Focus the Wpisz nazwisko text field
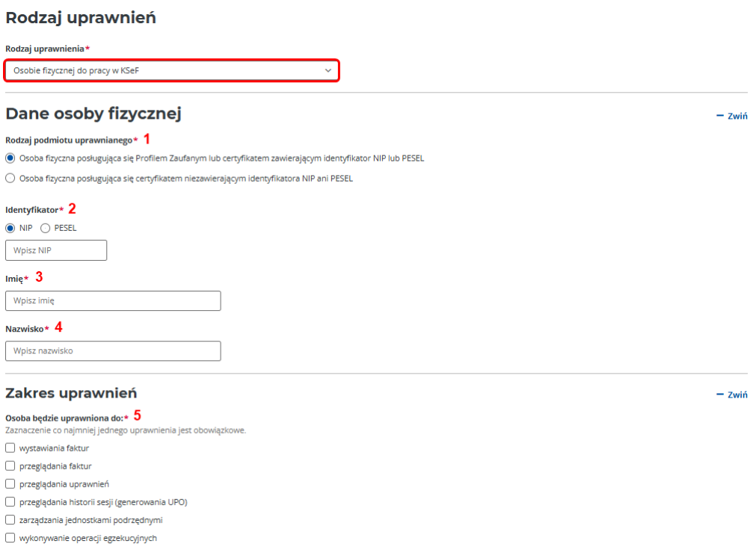Image resolution: width=756 pixels, height=550 pixels. tap(113, 351)
